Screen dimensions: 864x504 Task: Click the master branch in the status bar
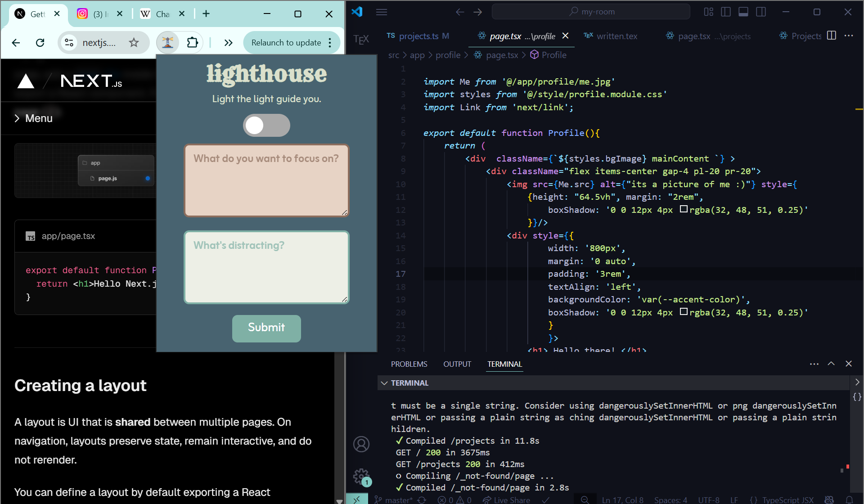pos(394,500)
